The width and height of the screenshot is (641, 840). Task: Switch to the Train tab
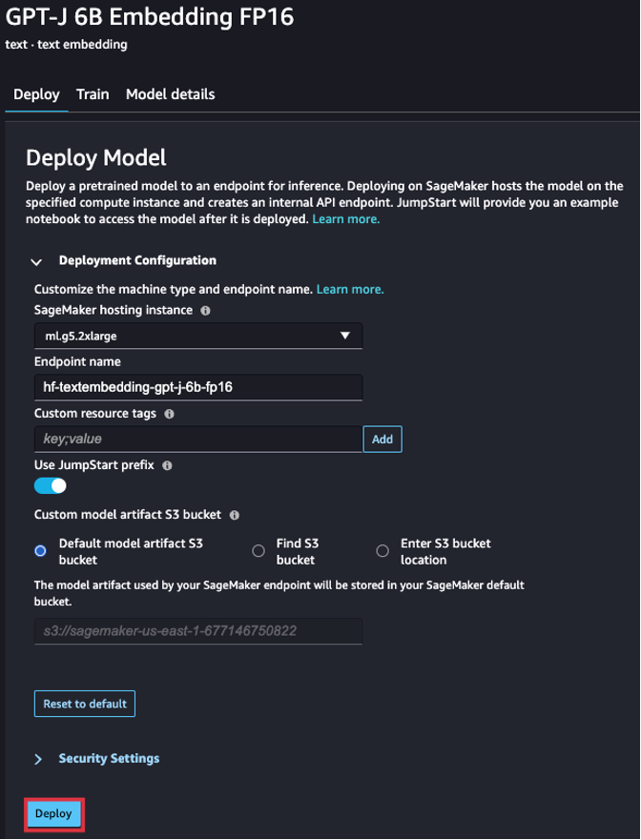click(93, 94)
